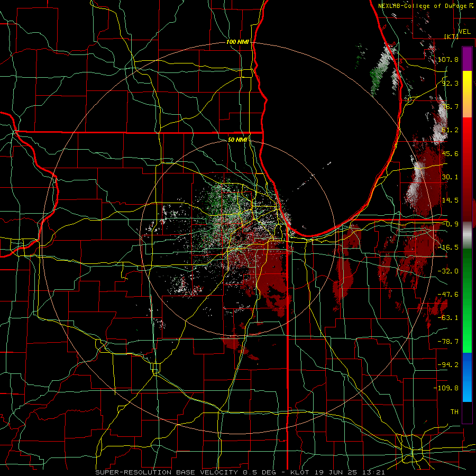Select the -32.0 velocity scale value
This screenshot has height=476, width=476.
coord(448,271)
